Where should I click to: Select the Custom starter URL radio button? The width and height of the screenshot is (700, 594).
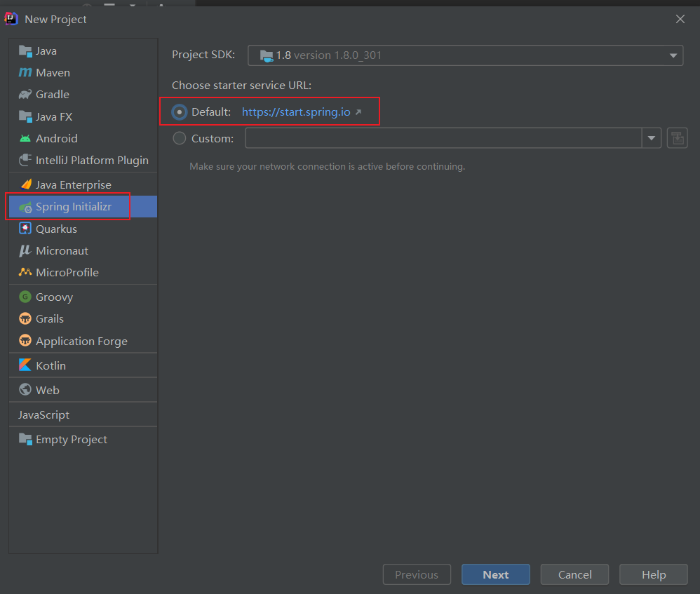coord(180,138)
